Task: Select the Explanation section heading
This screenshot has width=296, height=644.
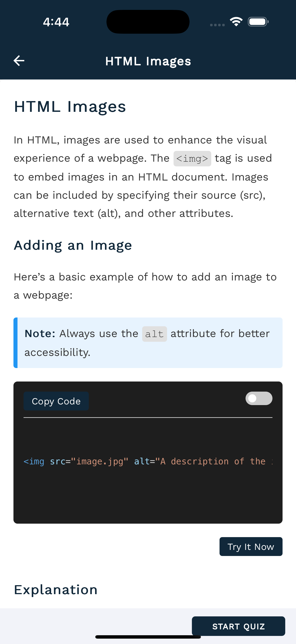Action: pyautogui.click(x=56, y=590)
